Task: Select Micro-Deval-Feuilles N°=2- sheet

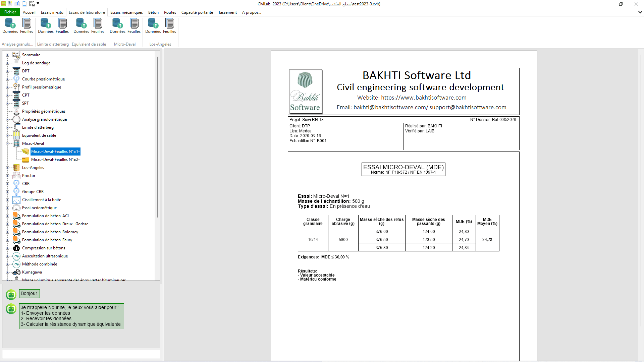Action: click(x=55, y=160)
